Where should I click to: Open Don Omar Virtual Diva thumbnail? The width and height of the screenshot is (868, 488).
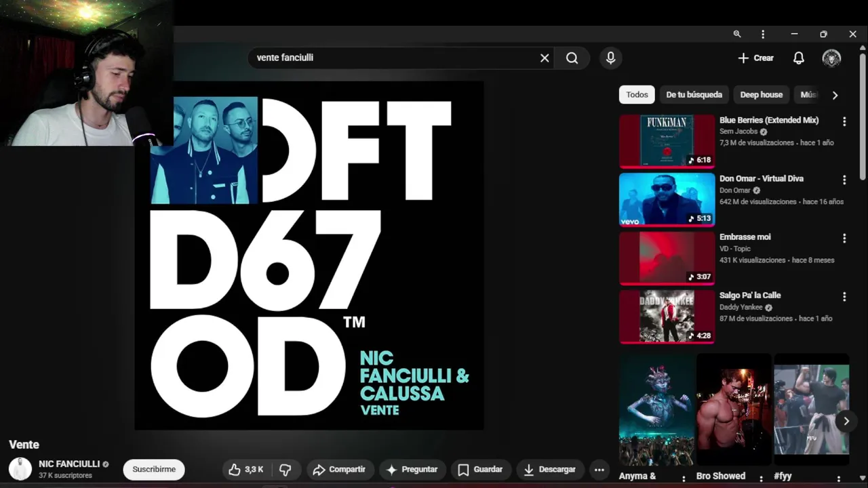pos(667,199)
